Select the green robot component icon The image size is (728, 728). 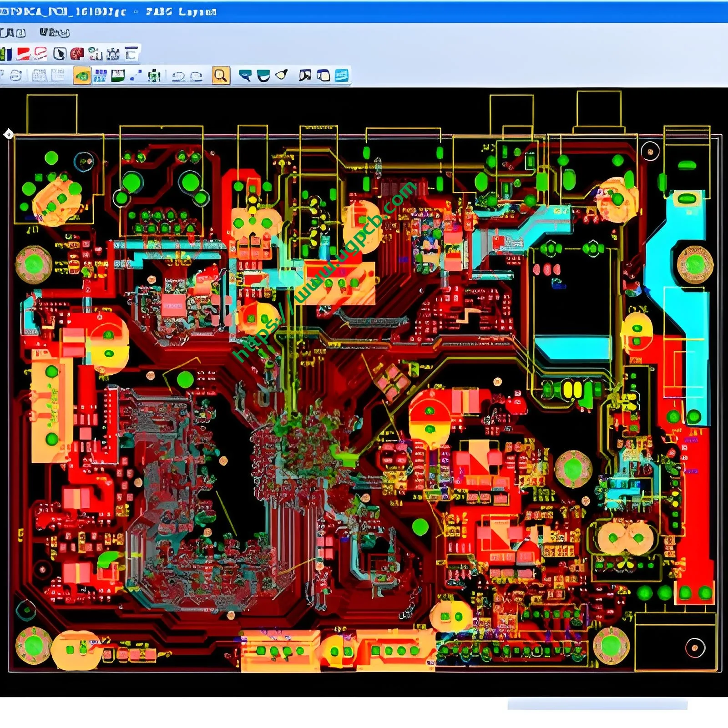(155, 75)
